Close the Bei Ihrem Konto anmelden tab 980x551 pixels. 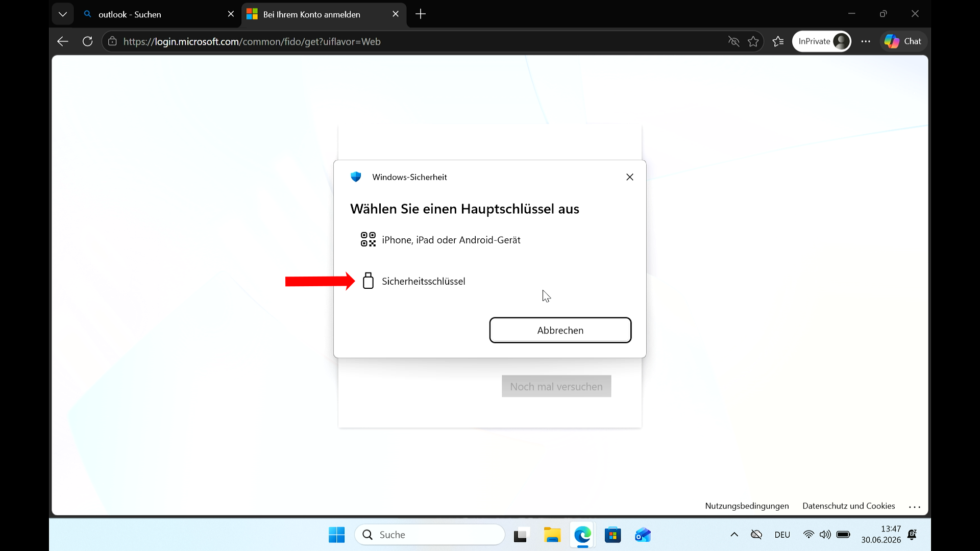tap(396, 14)
